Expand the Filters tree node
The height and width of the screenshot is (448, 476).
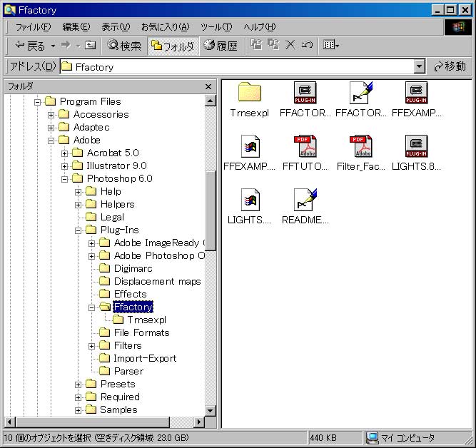(x=91, y=346)
